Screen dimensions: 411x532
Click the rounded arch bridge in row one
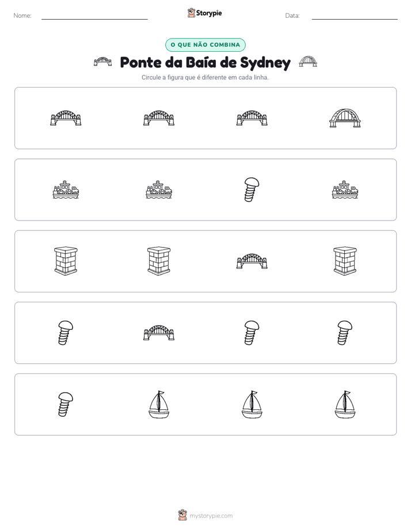point(345,118)
